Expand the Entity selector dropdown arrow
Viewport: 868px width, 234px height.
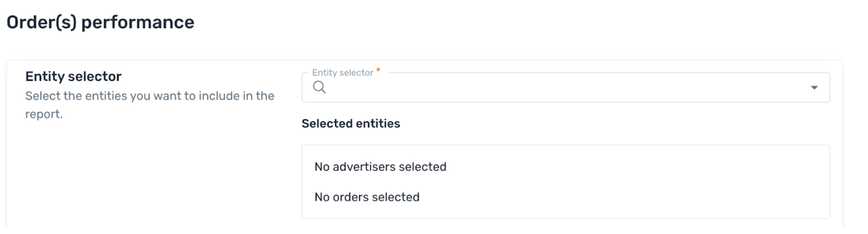[x=814, y=87]
